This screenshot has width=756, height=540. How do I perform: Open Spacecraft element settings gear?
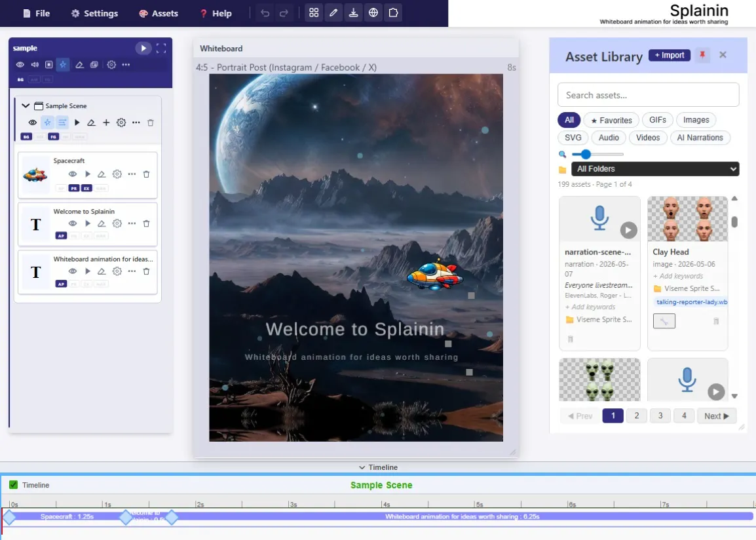[x=117, y=174]
